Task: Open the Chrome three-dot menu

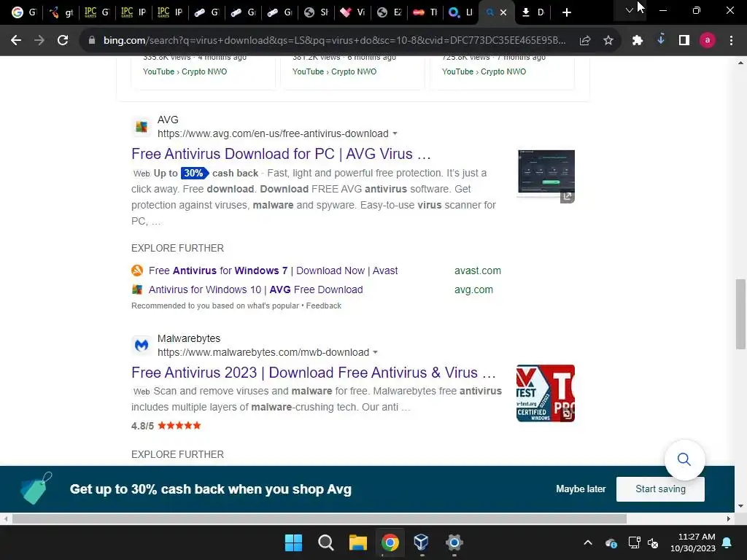Action: tap(731, 41)
